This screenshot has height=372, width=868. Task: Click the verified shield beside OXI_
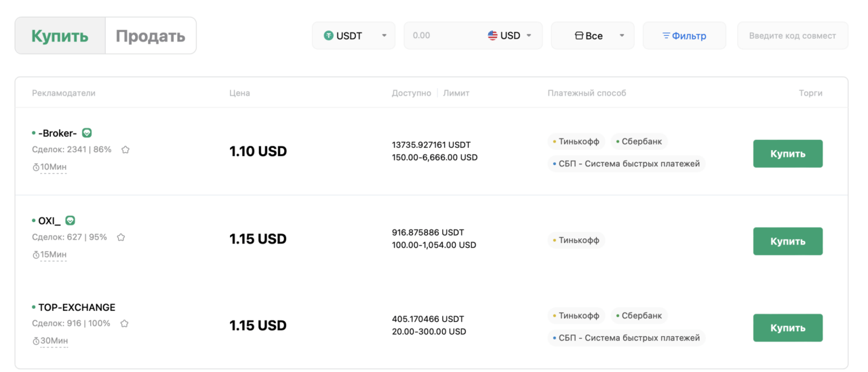coord(70,221)
